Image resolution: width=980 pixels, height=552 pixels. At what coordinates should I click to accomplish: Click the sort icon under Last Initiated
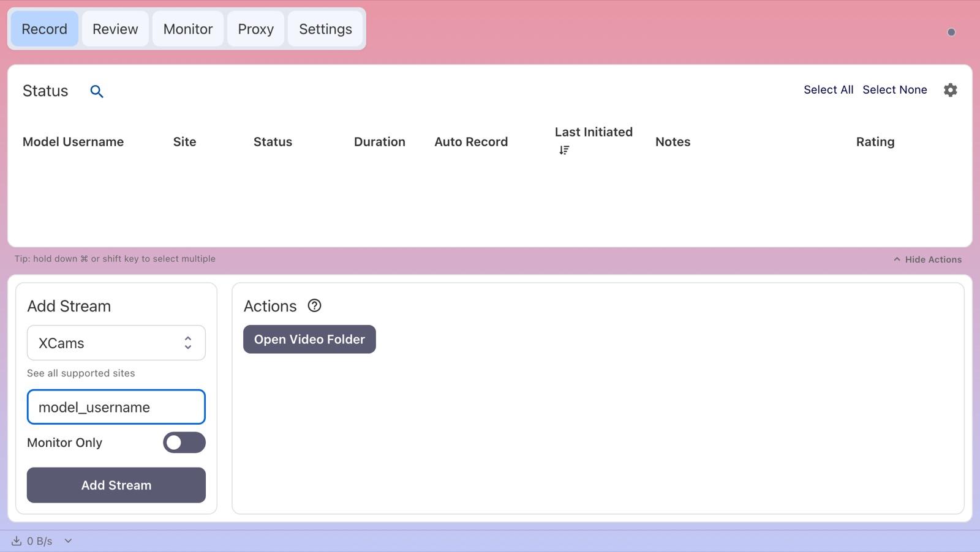(x=564, y=150)
